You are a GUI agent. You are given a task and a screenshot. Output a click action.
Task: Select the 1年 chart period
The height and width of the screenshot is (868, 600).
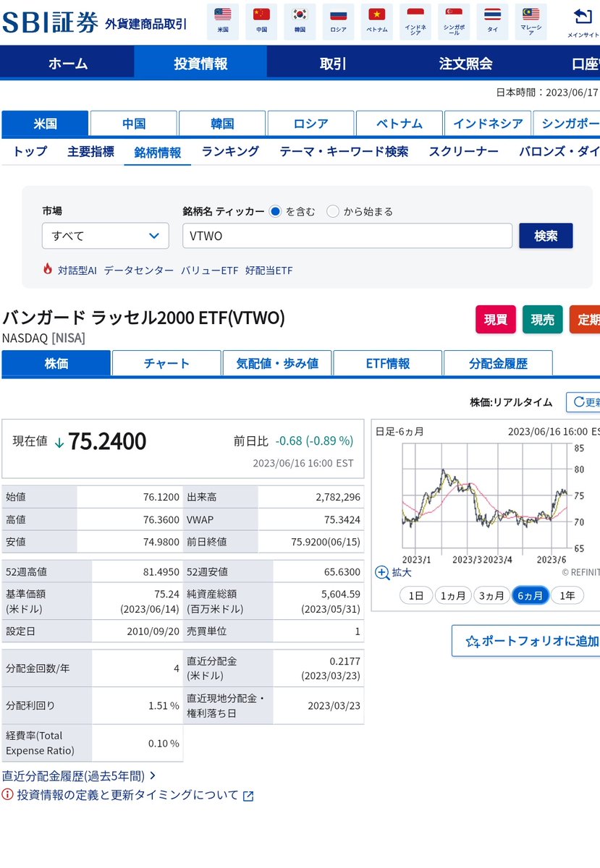pos(567,596)
